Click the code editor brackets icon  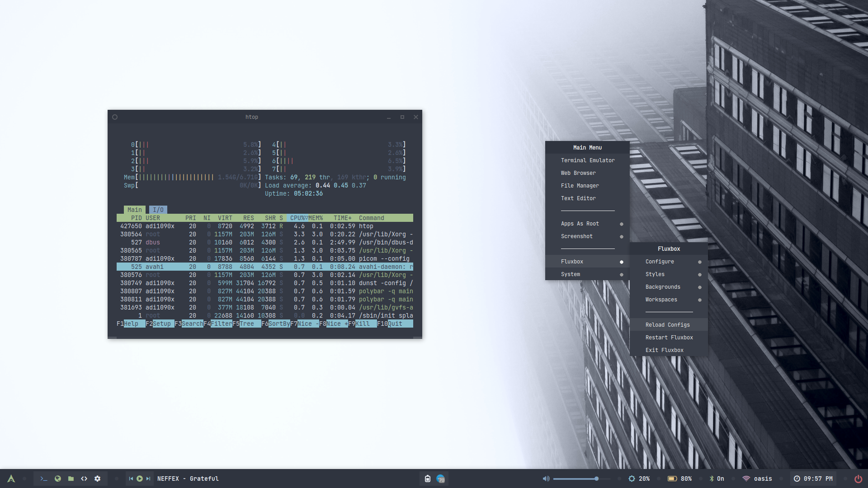coord(84,479)
